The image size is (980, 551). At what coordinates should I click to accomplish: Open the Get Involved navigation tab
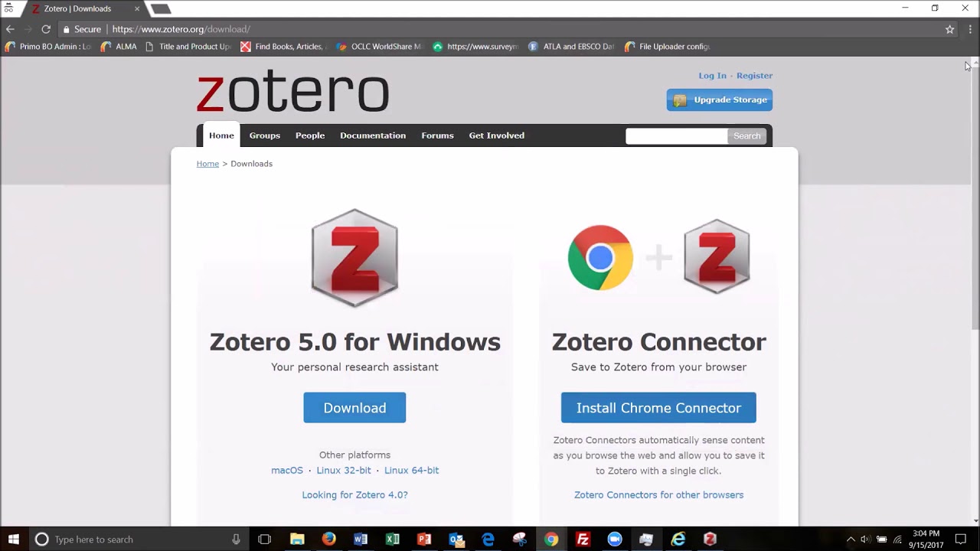click(x=497, y=135)
